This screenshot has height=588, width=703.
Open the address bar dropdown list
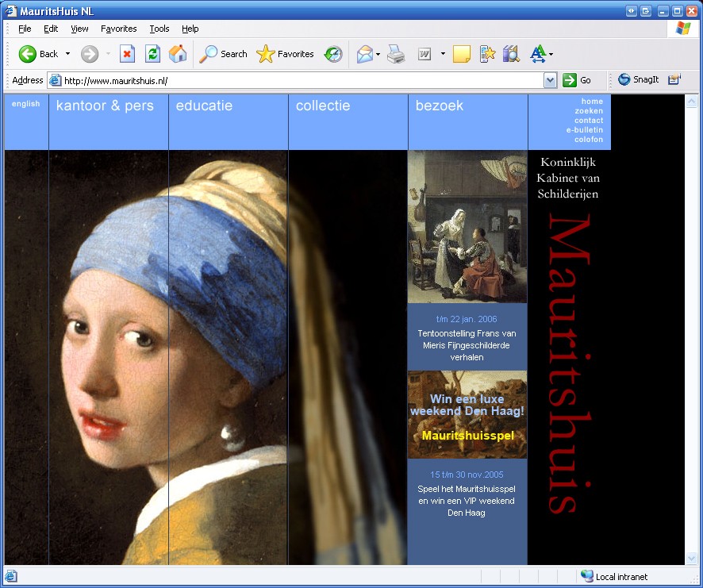[x=550, y=80]
